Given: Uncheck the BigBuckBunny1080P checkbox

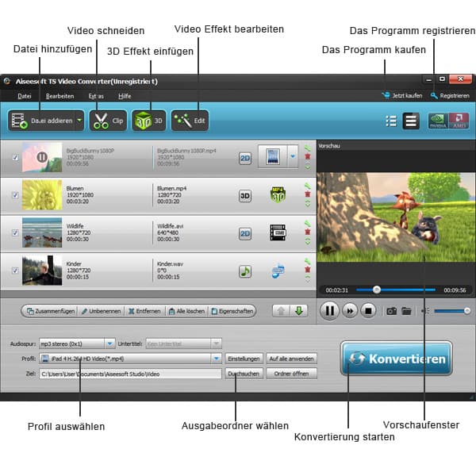Looking at the screenshot, I should click(x=15, y=157).
